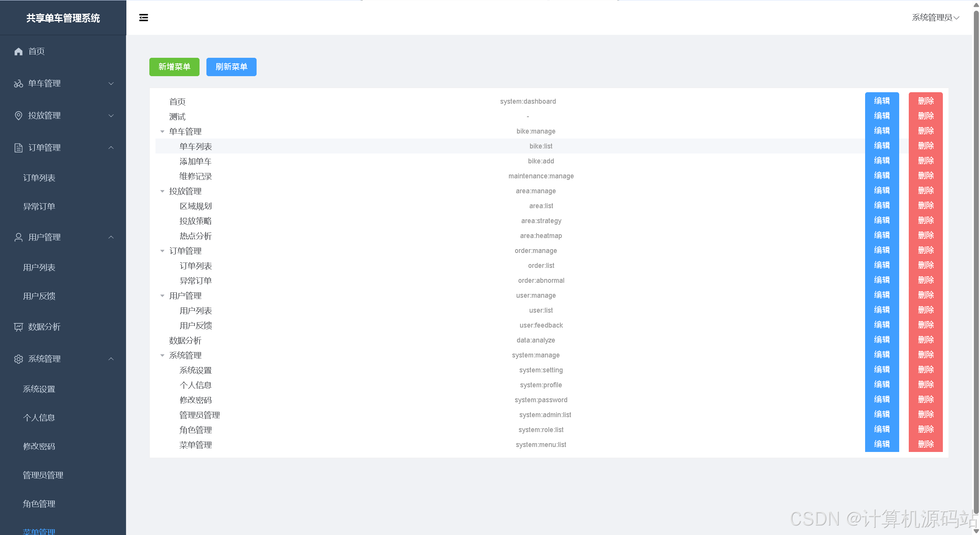Click the home icon beside 首页 in sidebar
The height and width of the screenshot is (535, 980).
pyautogui.click(x=18, y=51)
